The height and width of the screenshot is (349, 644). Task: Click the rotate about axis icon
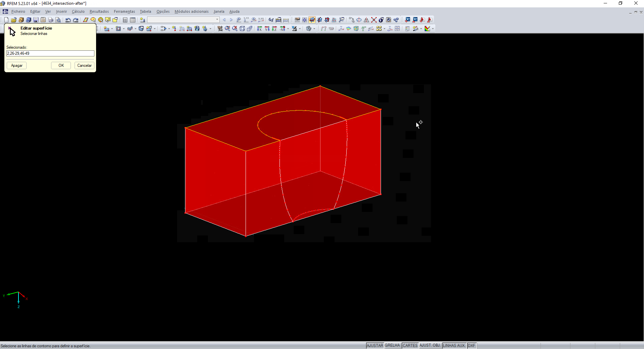click(x=359, y=20)
